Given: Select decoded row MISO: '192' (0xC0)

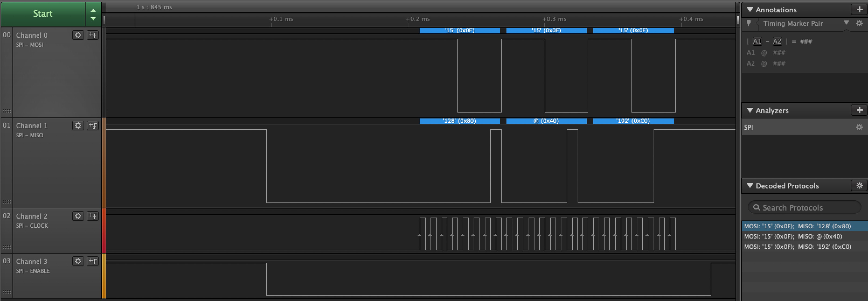Looking at the screenshot, I should (x=797, y=247).
